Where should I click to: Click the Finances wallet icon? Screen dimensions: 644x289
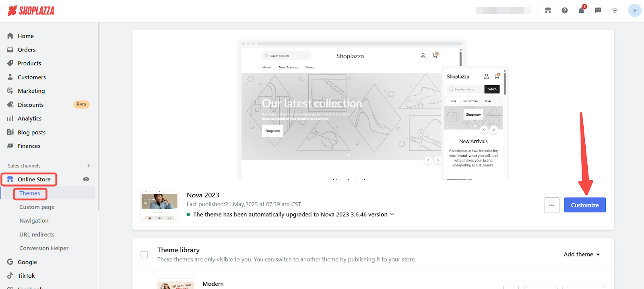(x=10, y=146)
